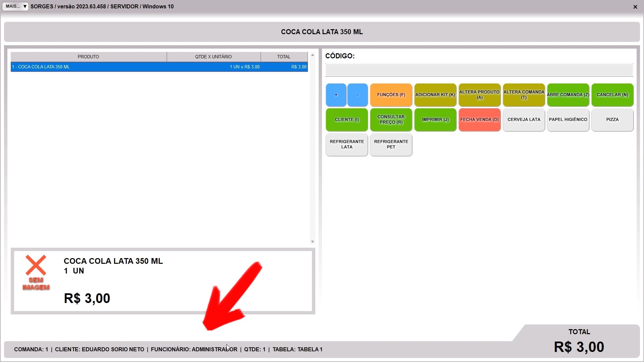
Task: Click the PRODUTO column header
Action: click(89, 57)
